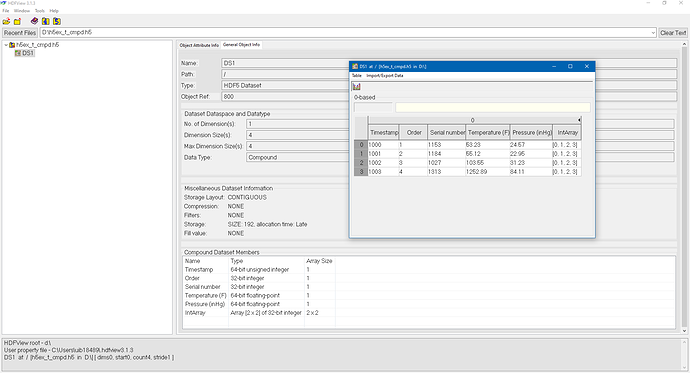Click the yellow cell value field in the DS1 window

[493, 107]
